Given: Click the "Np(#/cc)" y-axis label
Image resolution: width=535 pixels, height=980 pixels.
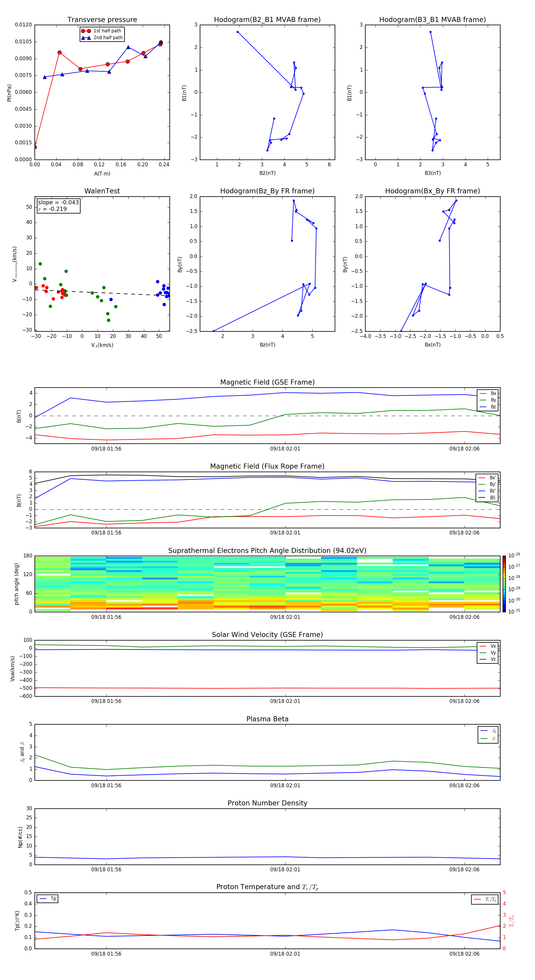Looking at the screenshot, I should tap(20, 837).
